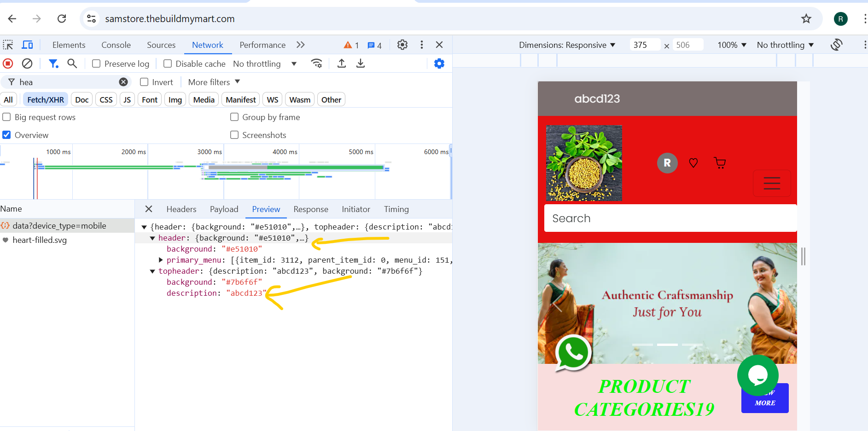Click the viewport width field 375
The height and width of the screenshot is (431, 868).
click(x=644, y=45)
